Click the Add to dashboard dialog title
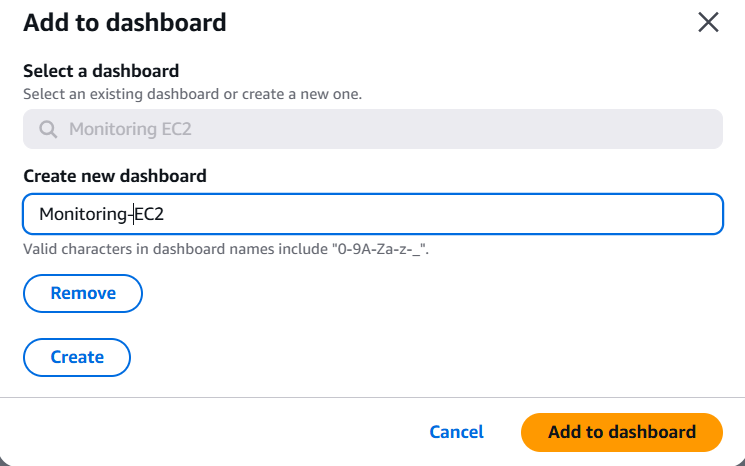The image size is (745, 466). tap(124, 22)
